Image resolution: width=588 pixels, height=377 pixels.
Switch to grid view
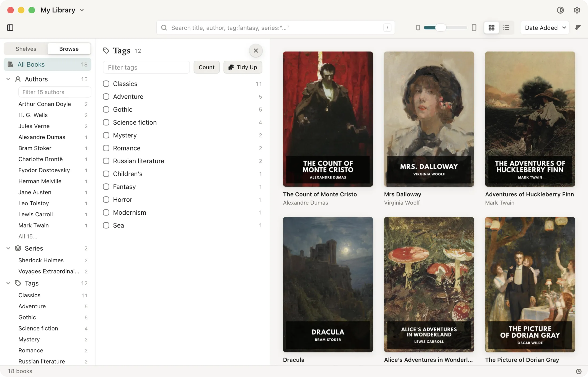click(491, 28)
